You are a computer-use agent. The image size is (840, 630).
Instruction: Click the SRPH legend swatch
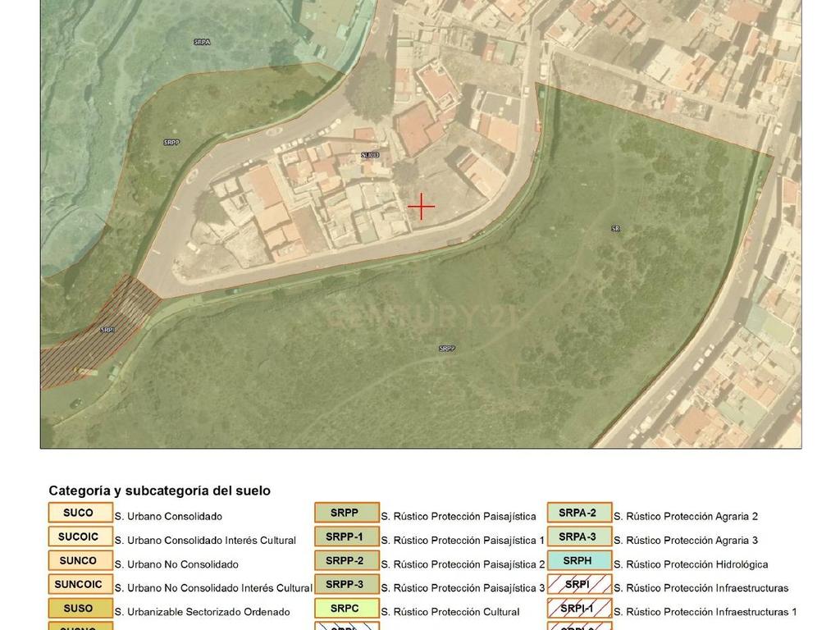click(579, 561)
